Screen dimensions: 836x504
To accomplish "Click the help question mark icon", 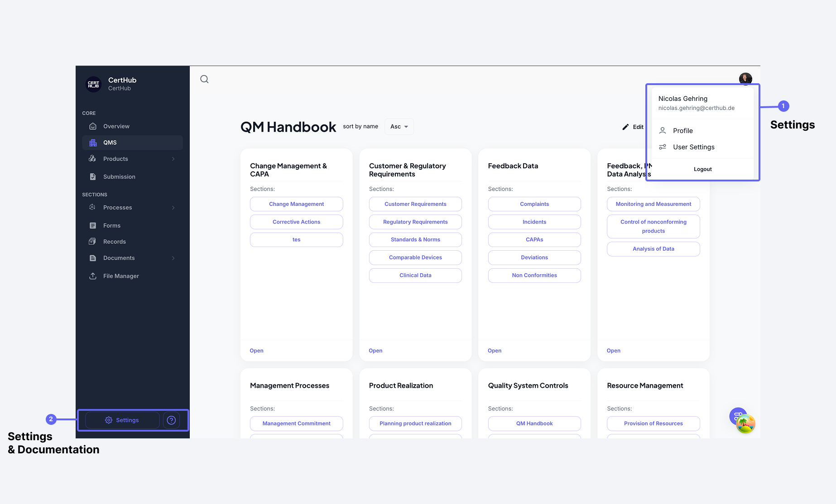I will pyautogui.click(x=171, y=420).
